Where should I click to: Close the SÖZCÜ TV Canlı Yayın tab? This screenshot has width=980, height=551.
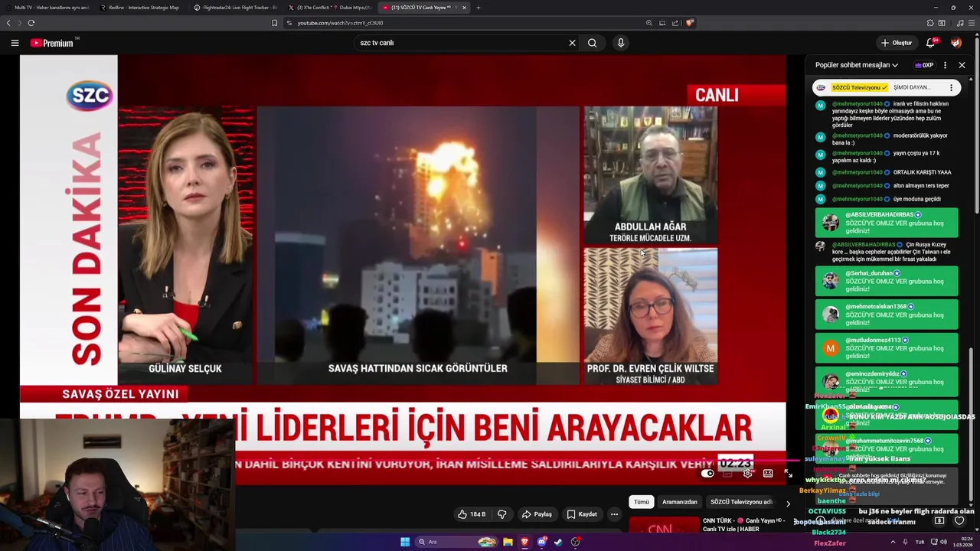pos(464,8)
